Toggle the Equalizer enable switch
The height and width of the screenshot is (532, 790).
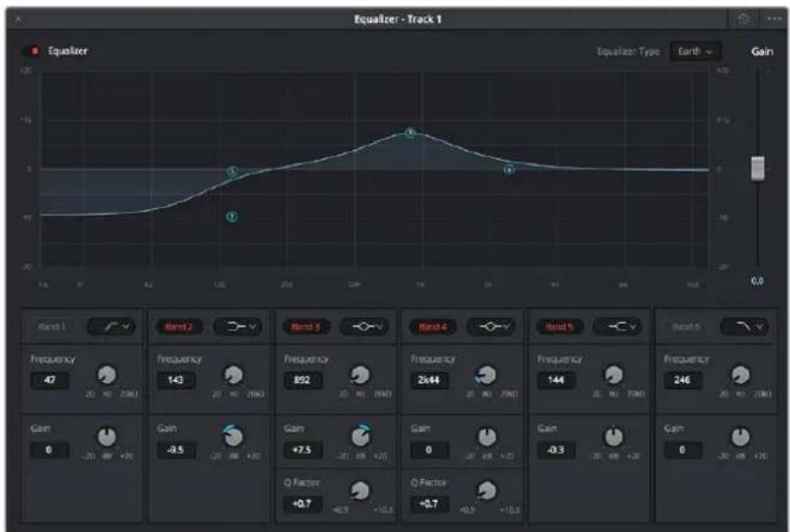(31, 51)
